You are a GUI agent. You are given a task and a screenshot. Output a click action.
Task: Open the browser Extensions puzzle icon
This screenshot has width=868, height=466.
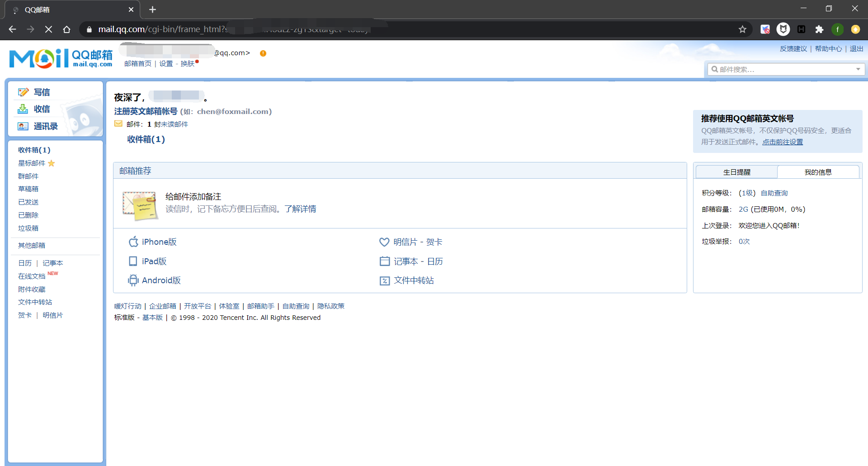(819, 29)
